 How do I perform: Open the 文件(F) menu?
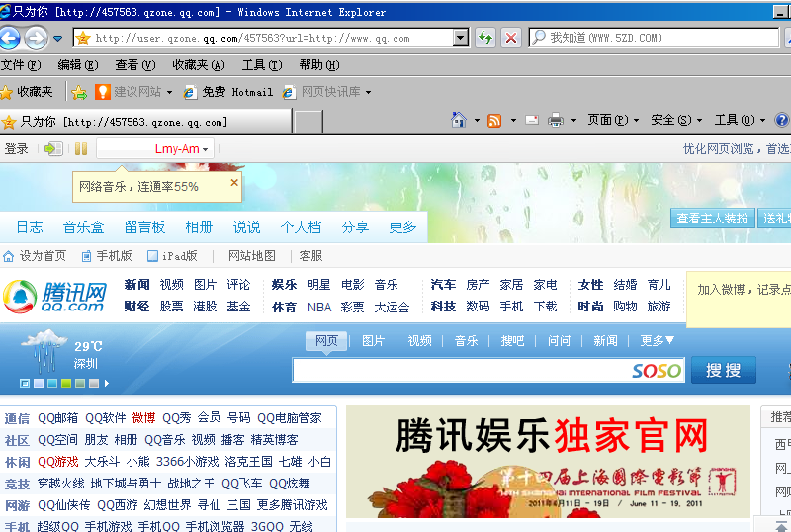tap(21, 65)
